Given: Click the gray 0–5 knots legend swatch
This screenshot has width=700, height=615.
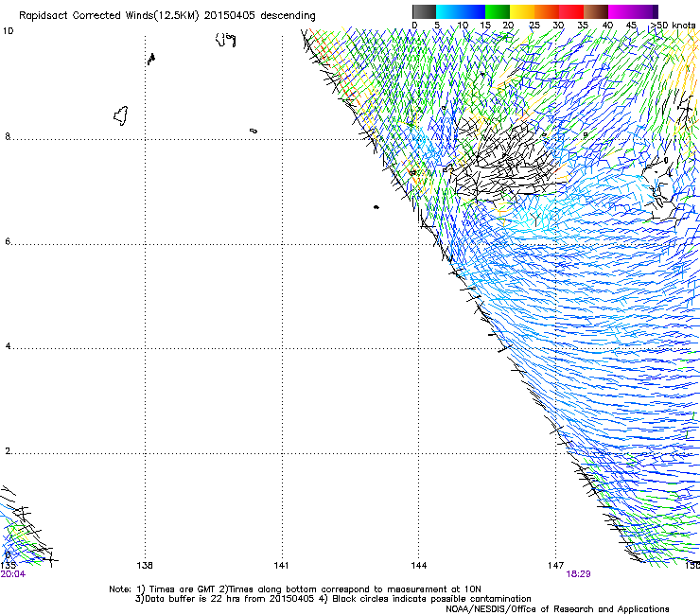Looking at the screenshot, I should 424,11.
